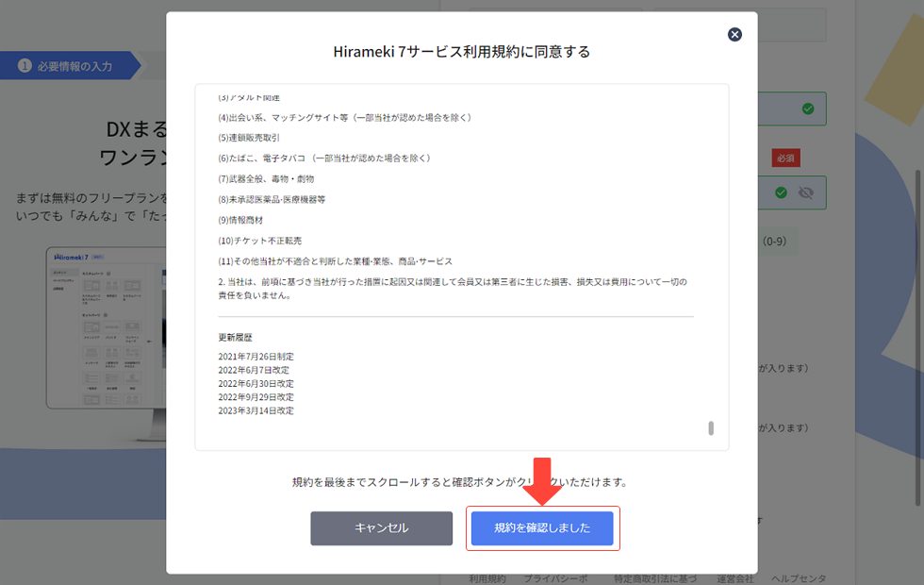924x585 pixels.
Task: Select 2023年3月14日改定 history line
Action: click(x=256, y=411)
